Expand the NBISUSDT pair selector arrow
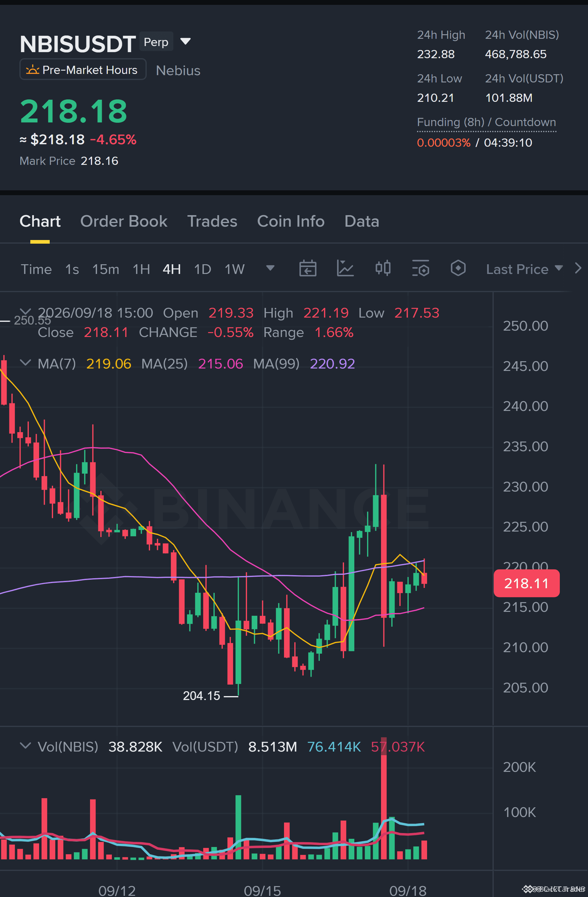588x897 pixels. tap(185, 41)
